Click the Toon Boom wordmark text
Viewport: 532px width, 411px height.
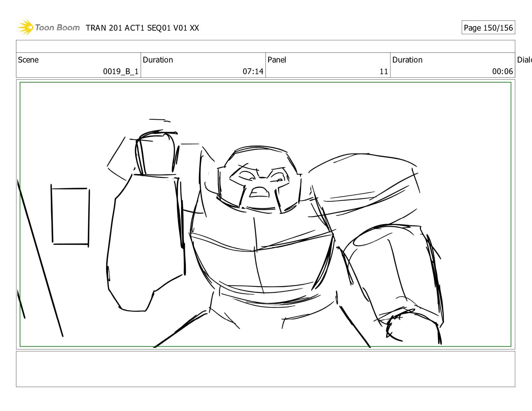point(57,27)
